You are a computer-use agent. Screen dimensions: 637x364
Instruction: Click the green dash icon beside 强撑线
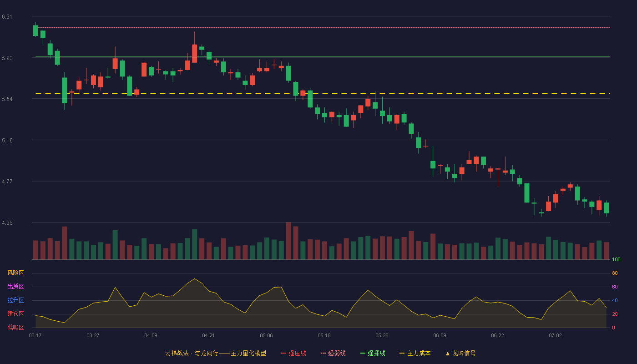pos(363,353)
